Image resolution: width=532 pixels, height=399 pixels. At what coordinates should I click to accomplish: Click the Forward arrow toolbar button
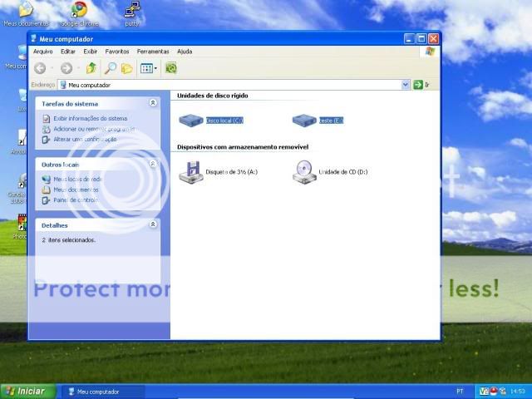[66, 68]
